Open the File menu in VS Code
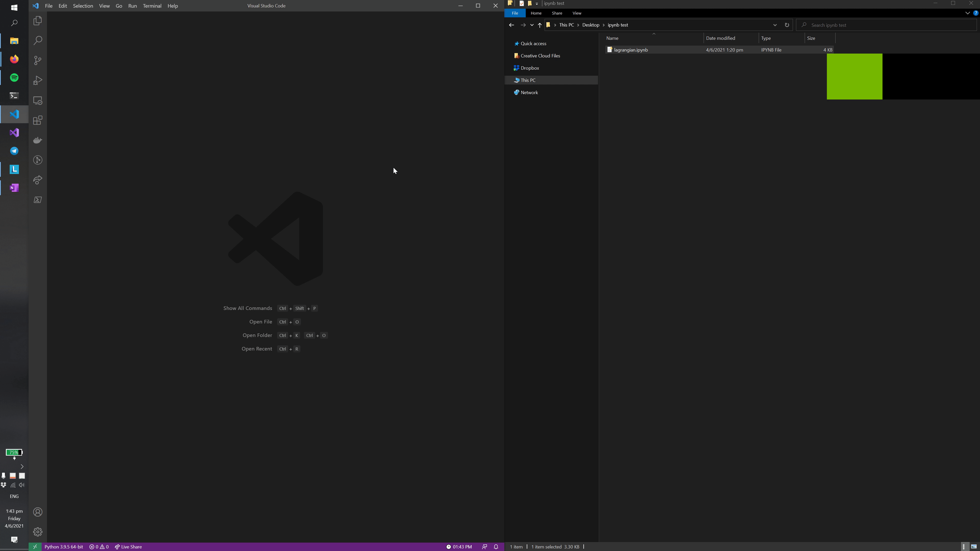 [49, 6]
